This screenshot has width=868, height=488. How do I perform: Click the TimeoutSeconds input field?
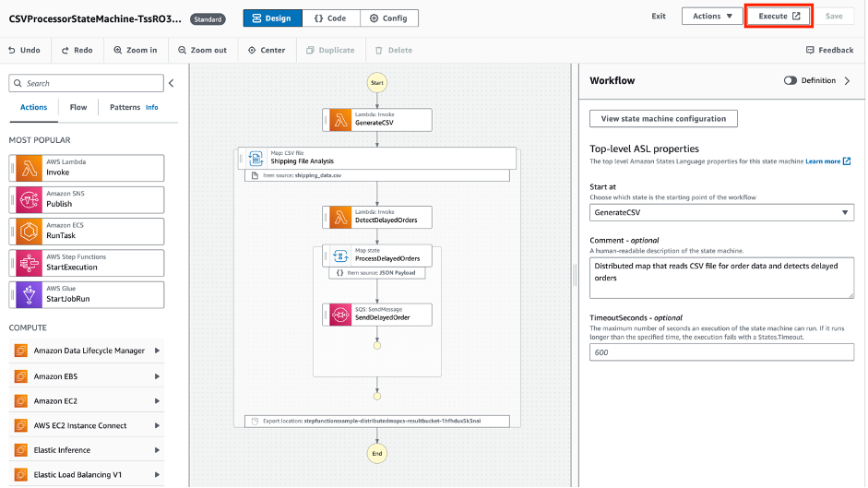pyautogui.click(x=721, y=352)
